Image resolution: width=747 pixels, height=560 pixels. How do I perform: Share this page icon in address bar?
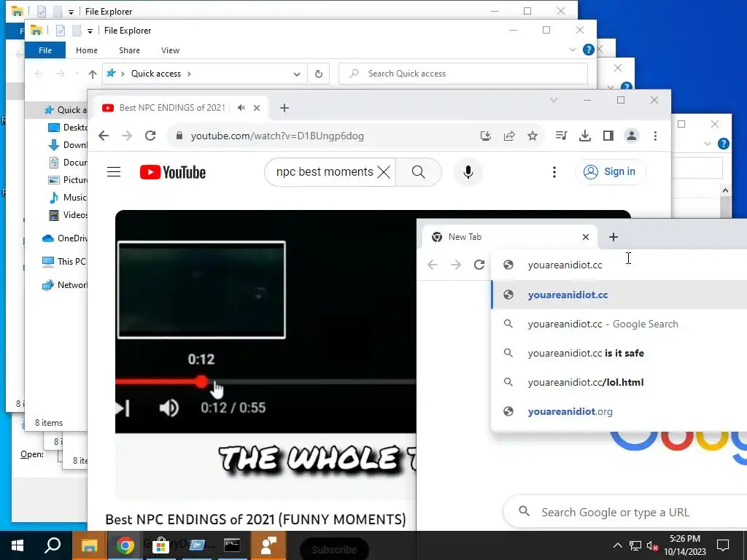(x=508, y=136)
